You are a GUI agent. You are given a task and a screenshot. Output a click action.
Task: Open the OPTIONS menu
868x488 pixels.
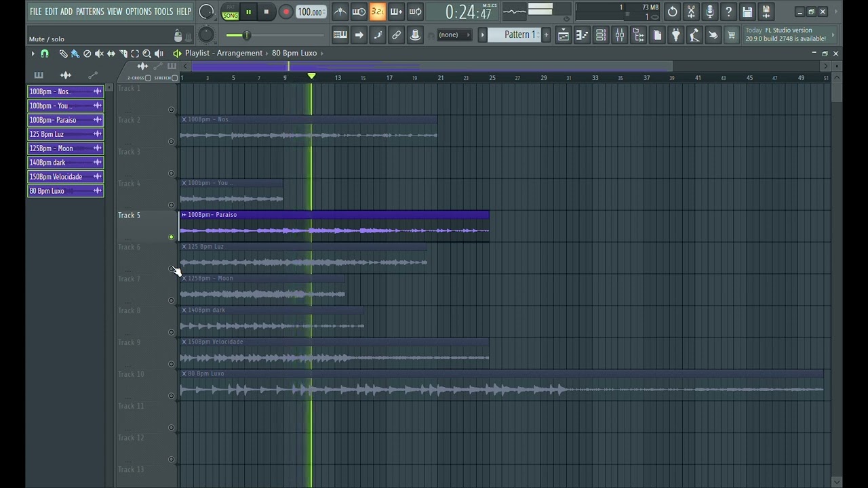pos(138,12)
